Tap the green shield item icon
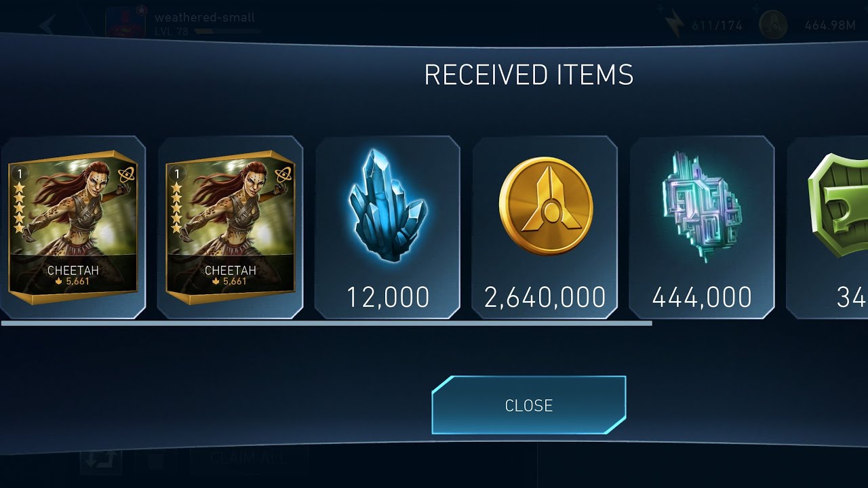The width and height of the screenshot is (868, 488). click(837, 206)
